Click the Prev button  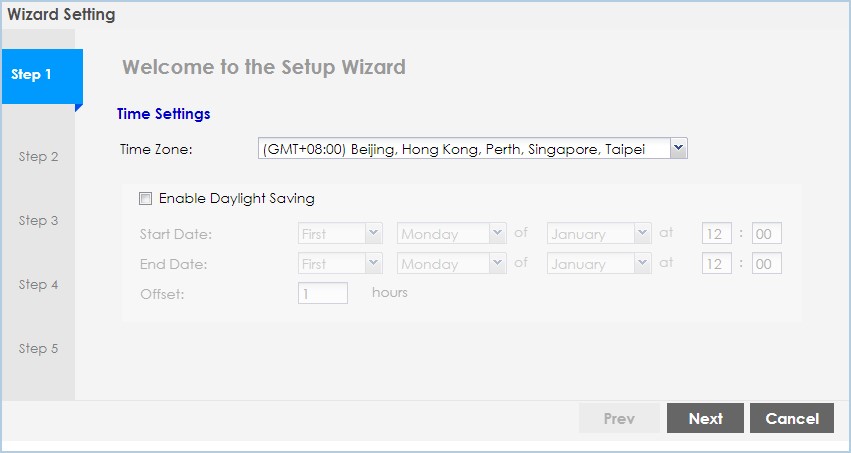(x=619, y=418)
